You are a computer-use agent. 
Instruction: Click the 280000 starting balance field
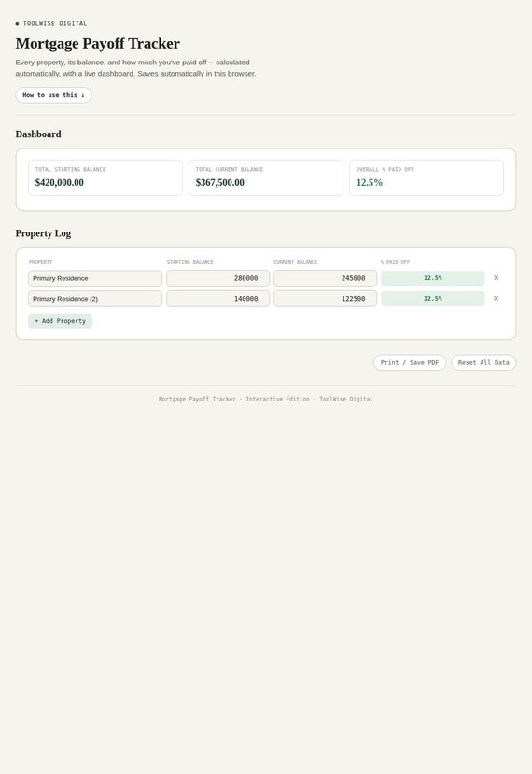click(x=218, y=278)
